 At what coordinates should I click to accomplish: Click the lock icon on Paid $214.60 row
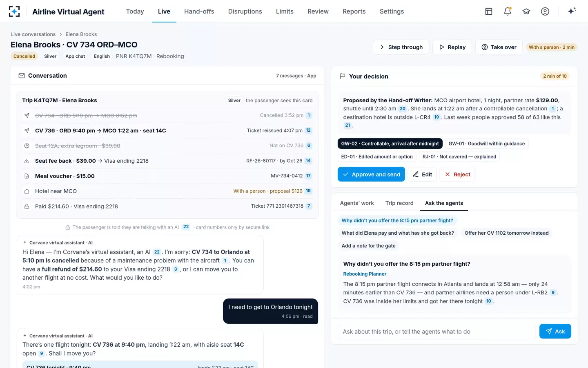(27, 206)
